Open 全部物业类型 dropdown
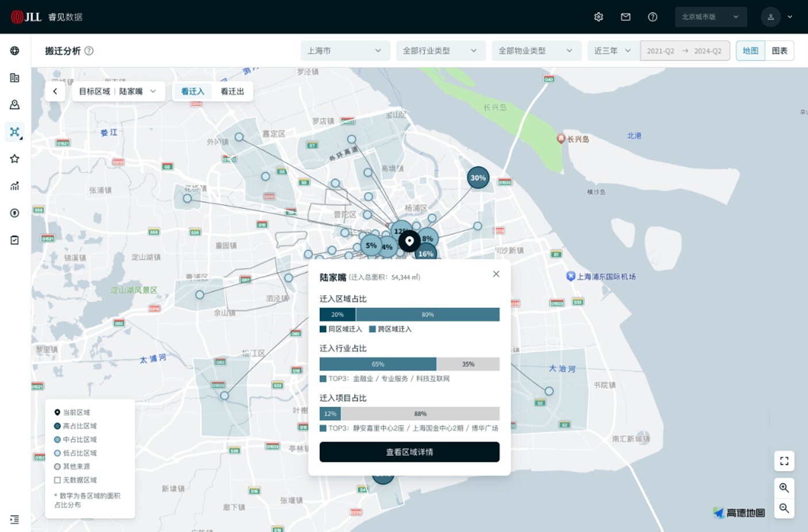 535,51
